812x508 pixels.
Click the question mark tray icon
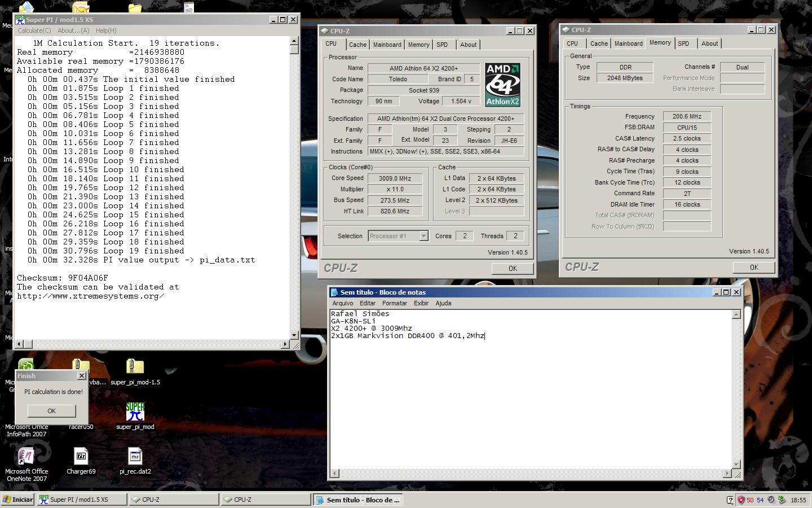click(730, 500)
